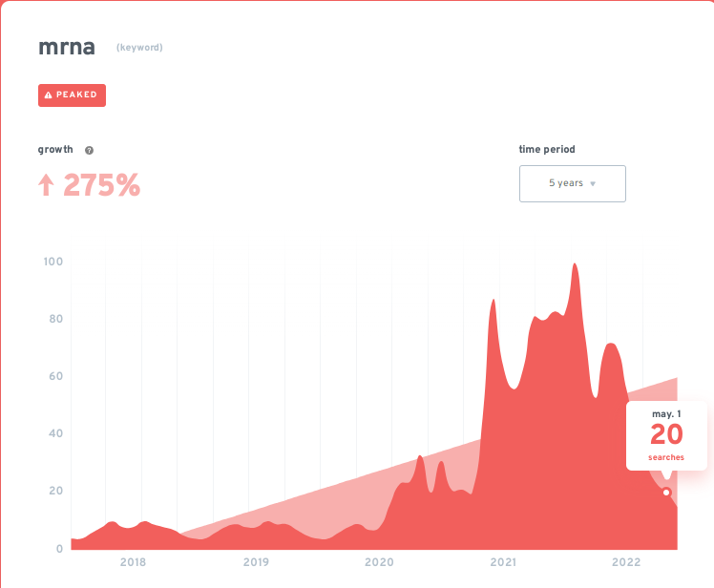Select the 2022 x-axis label
This screenshot has height=588, width=714.
click(x=626, y=563)
